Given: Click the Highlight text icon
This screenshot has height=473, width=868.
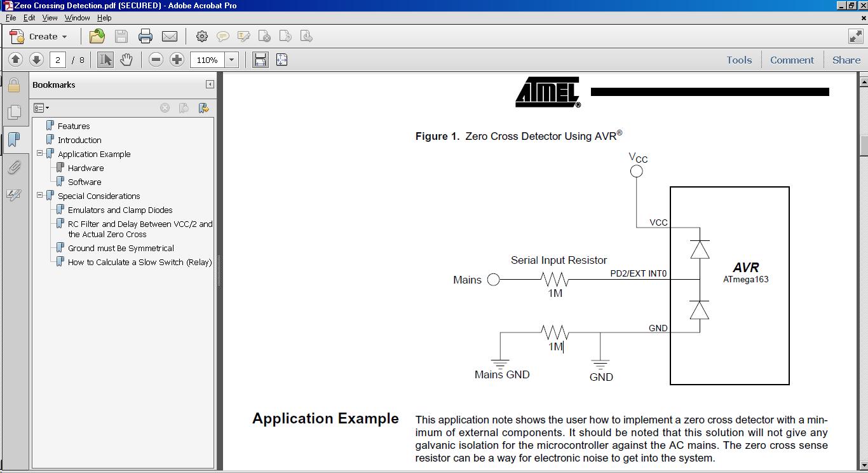Looking at the screenshot, I should 244,36.
